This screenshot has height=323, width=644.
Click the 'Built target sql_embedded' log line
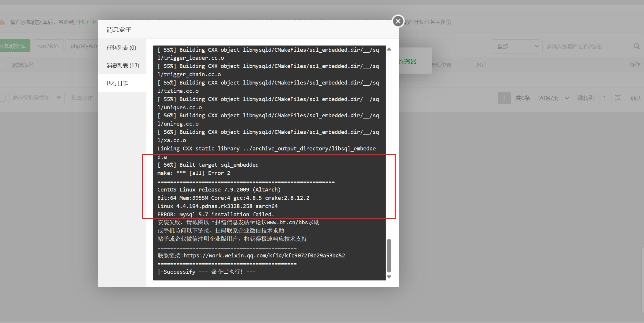pos(208,165)
